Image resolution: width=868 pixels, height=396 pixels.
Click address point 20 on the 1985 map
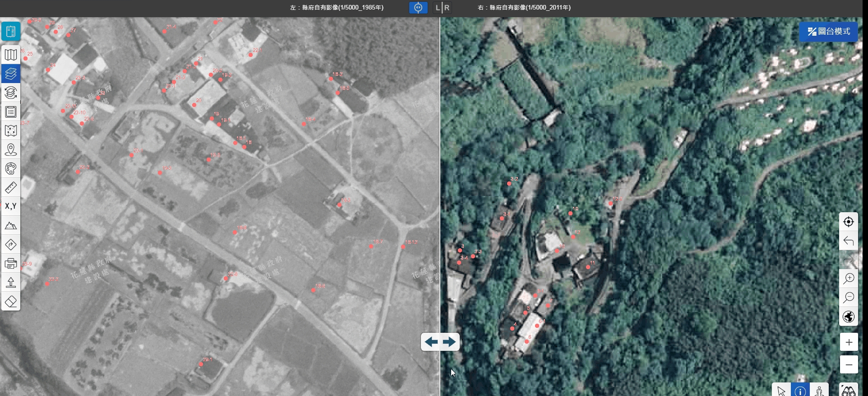coord(194,105)
